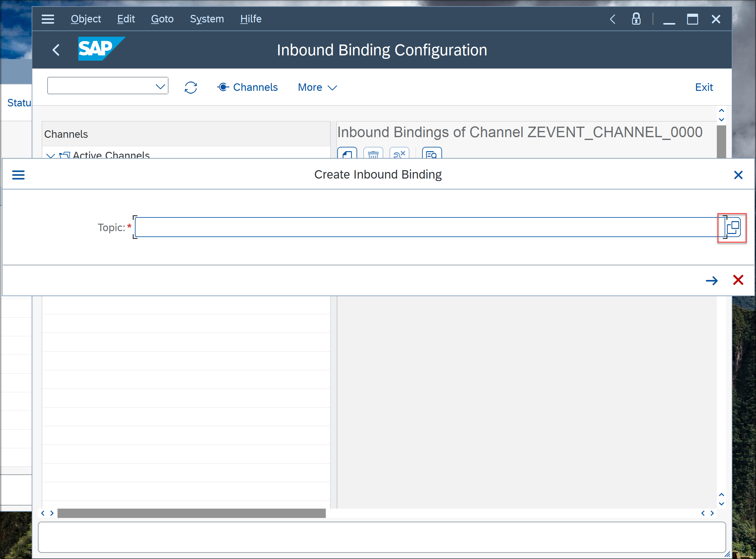Focus the Topic input field
This screenshot has height=559, width=756.
point(429,227)
